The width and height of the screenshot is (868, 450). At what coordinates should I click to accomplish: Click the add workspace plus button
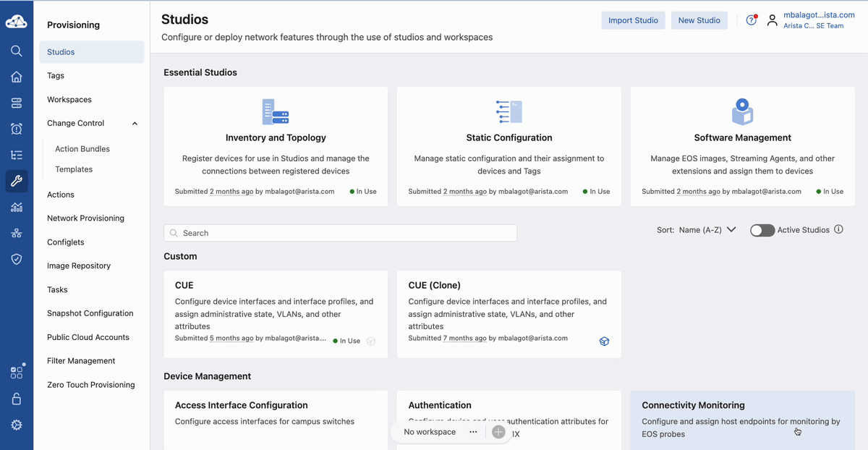coord(498,432)
